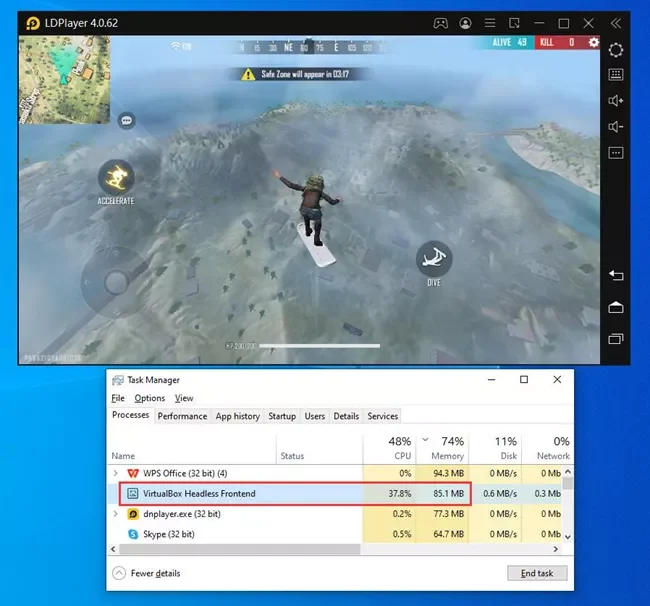The width and height of the screenshot is (650, 606).
Task: Switch to the App history tab
Action: point(238,416)
